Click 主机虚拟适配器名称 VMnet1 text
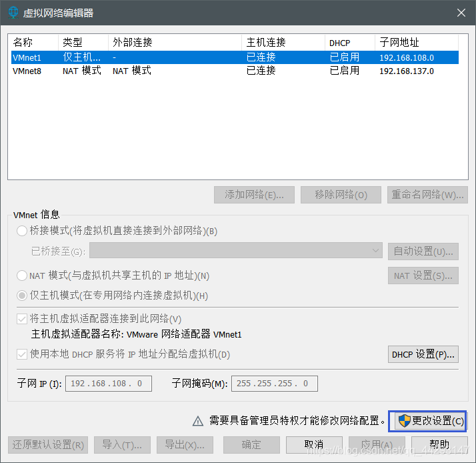The width and height of the screenshot is (476, 463). pyautogui.click(x=136, y=334)
